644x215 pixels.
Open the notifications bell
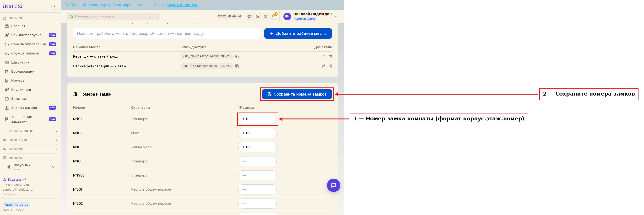tap(274, 16)
